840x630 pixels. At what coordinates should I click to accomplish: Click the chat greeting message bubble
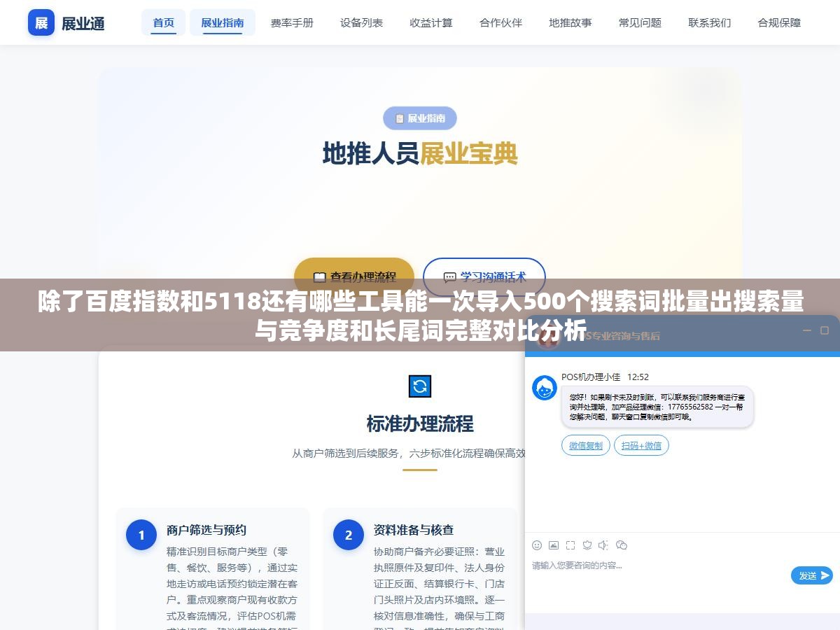pyautogui.click(x=657, y=407)
